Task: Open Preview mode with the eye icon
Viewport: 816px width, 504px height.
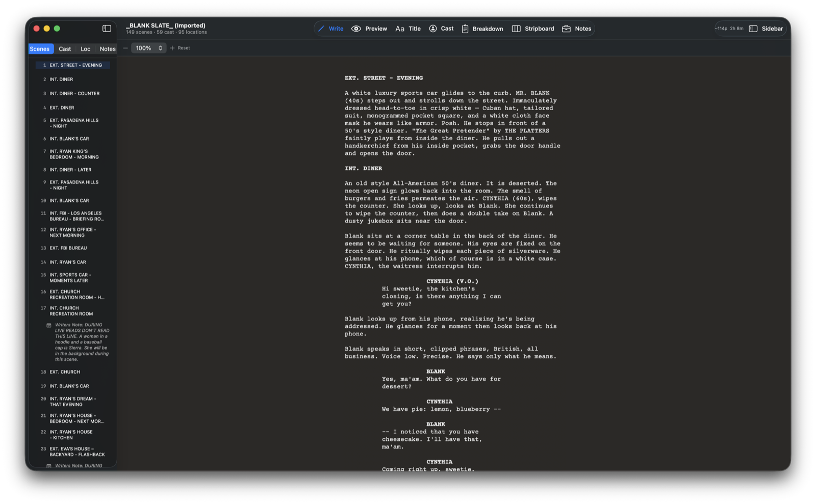Action: point(369,29)
